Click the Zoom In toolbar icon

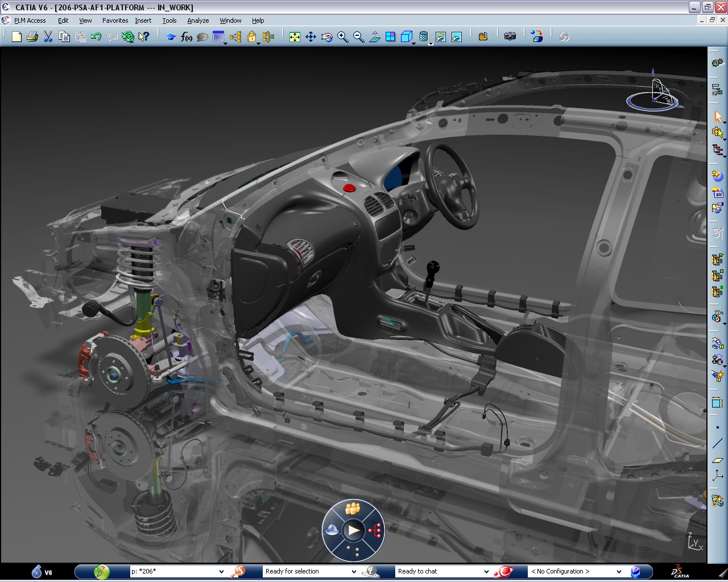(342, 37)
